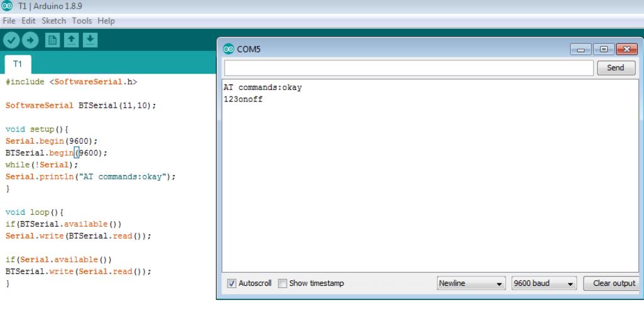Click the Arduino logo in the COM5 window title

click(228, 49)
